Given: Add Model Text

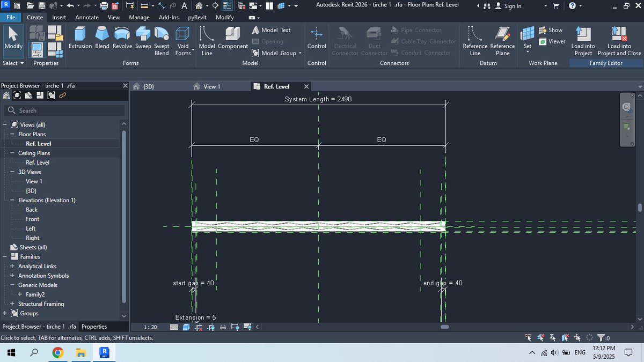Looking at the screenshot, I should click(272, 30).
